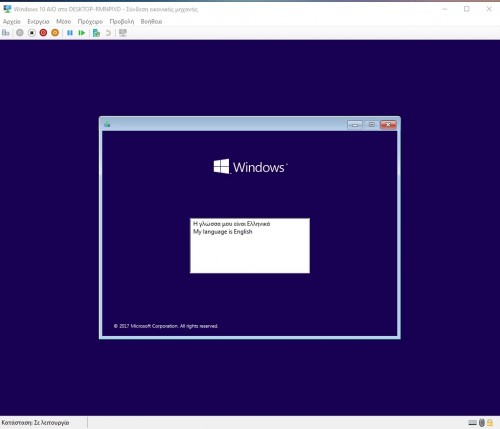Screen dimensions: 500x429
Task: Open the Ενέργεια menu
Action: click(x=38, y=22)
